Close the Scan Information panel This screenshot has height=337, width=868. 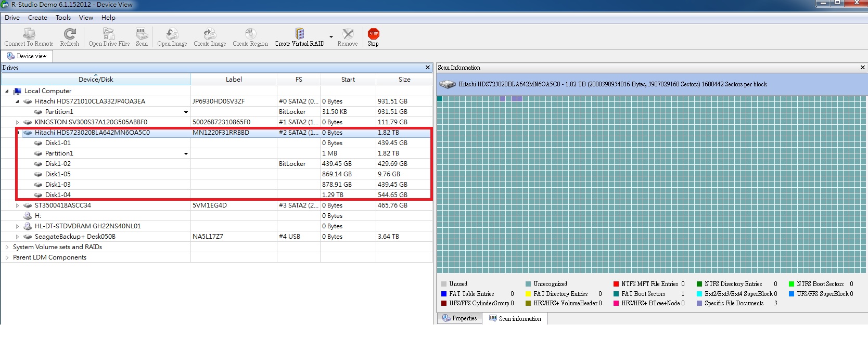(863, 68)
